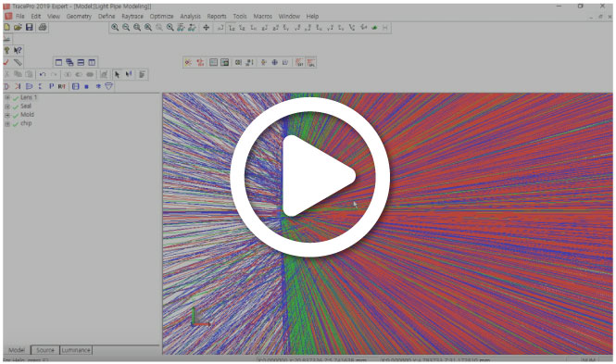
Task: Open the Raytrace menu
Action: point(132,16)
